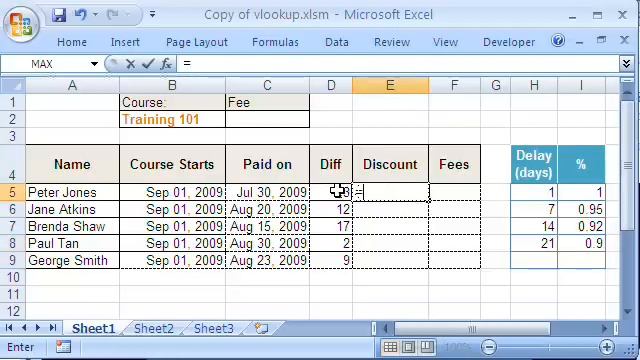640x360 pixels.
Task: Select column E header
Action: [x=390, y=85]
